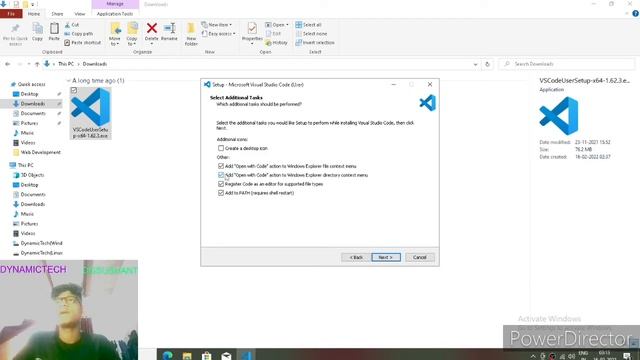Minimize the Setup dialog window

(x=393, y=84)
